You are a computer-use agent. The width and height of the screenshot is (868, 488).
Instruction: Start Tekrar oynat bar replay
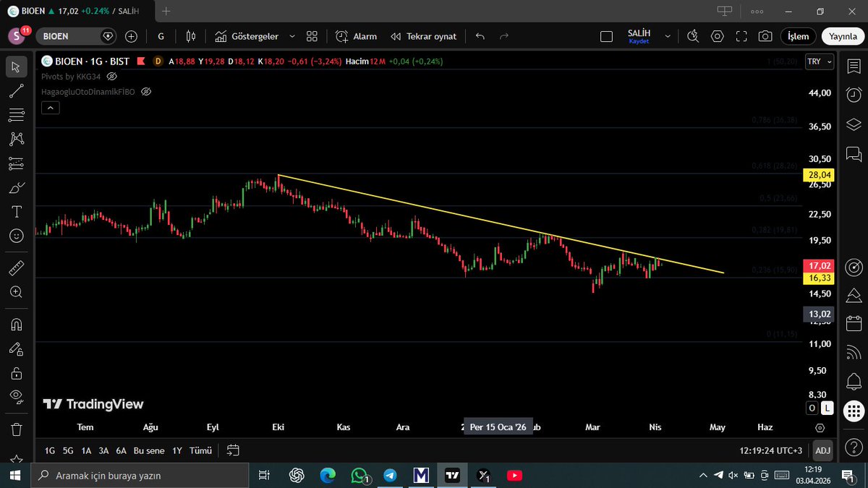point(423,36)
